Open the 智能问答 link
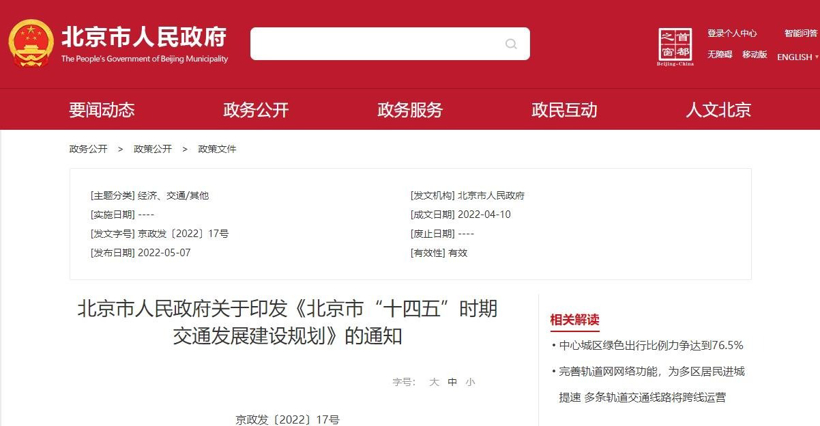The image size is (820, 426). (x=801, y=33)
